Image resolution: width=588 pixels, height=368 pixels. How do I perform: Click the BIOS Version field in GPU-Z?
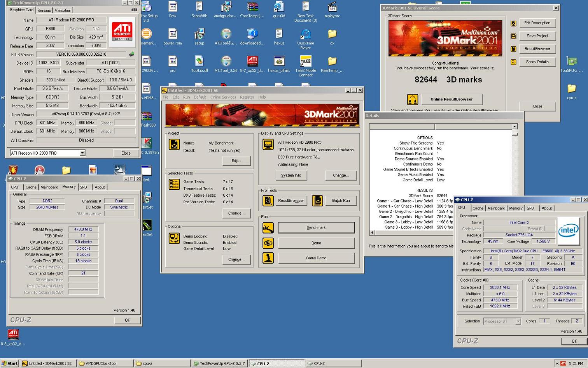81,55
